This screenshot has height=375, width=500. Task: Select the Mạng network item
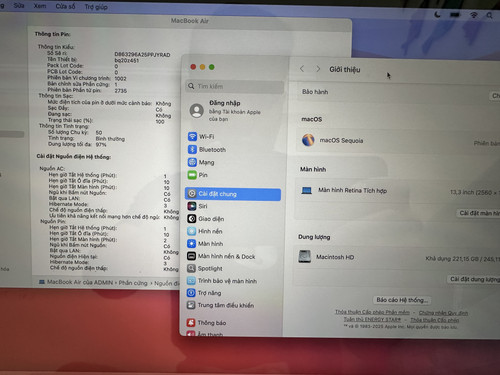(201, 162)
